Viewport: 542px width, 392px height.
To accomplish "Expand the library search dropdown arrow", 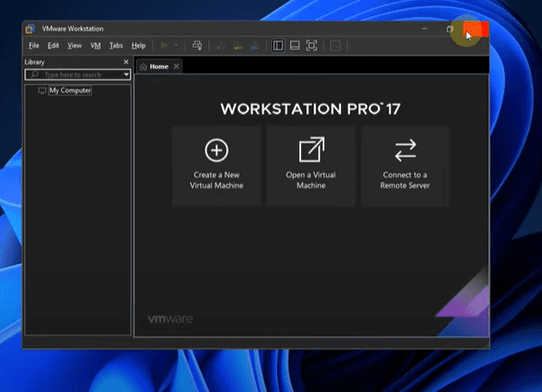I will tap(126, 75).
